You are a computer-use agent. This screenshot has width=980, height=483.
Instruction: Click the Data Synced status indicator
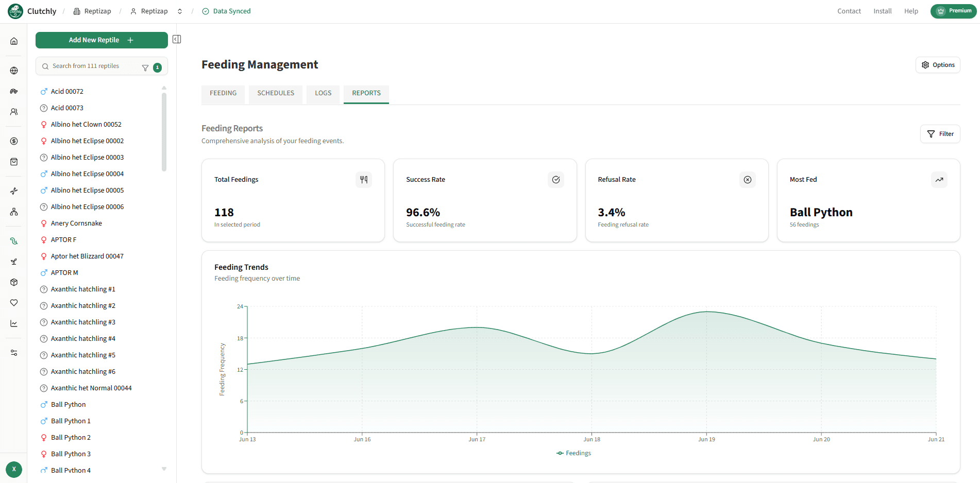pos(226,11)
